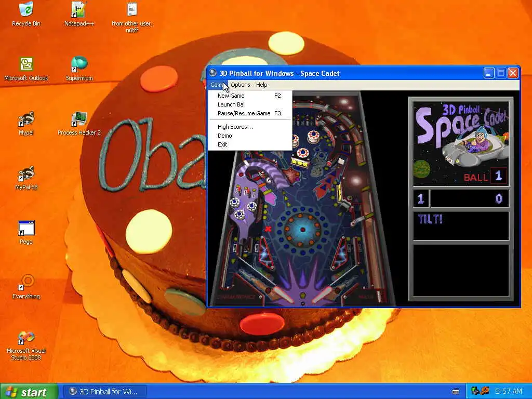Minimize the 3D Pinball window
The height and width of the screenshot is (399, 532).
(488, 73)
